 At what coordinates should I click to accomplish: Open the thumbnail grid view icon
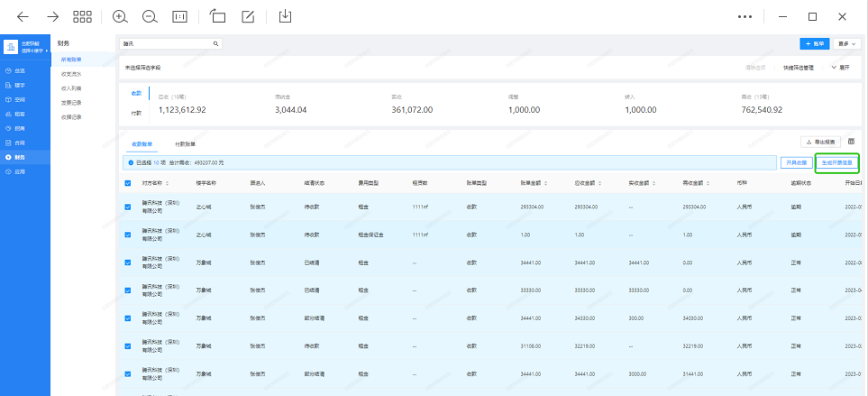click(83, 16)
